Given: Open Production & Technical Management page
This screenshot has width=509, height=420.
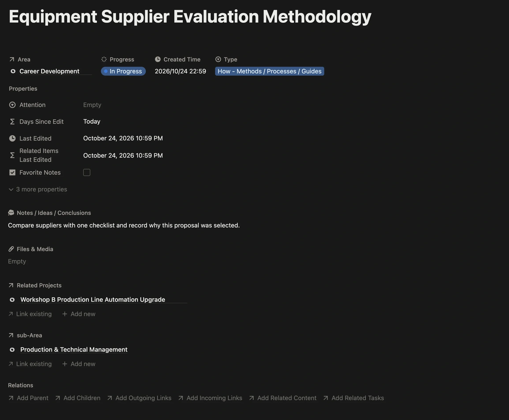Looking at the screenshot, I should (x=74, y=350).
